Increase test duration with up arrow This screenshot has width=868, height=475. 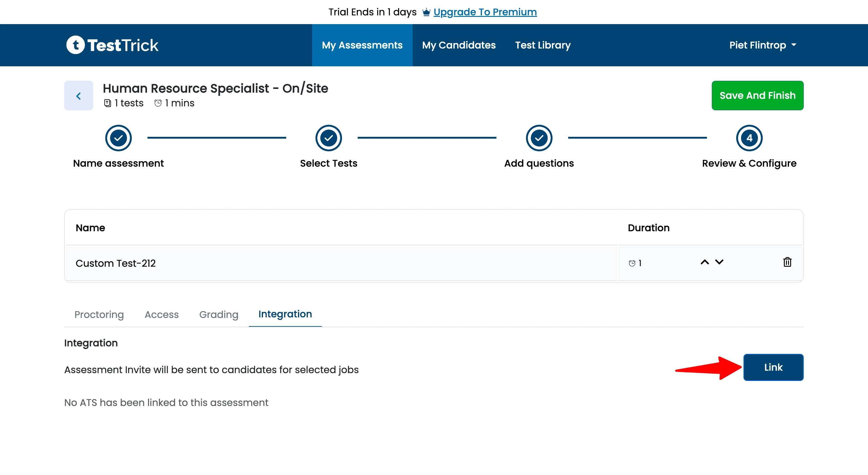(x=704, y=262)
